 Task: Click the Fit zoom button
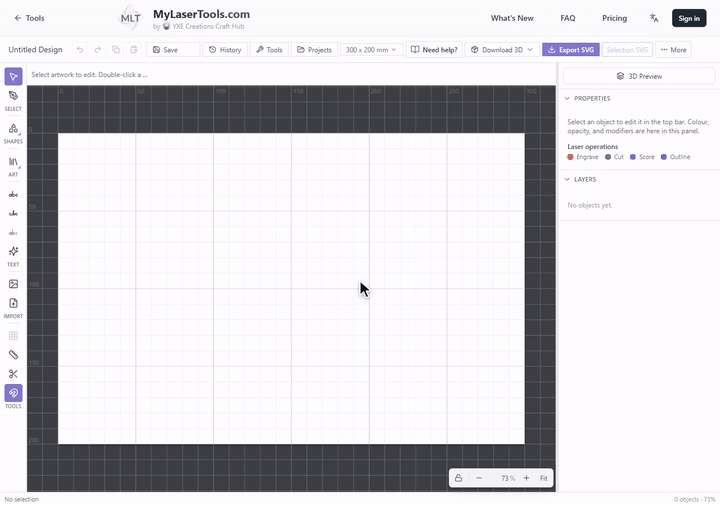[544, 478]
